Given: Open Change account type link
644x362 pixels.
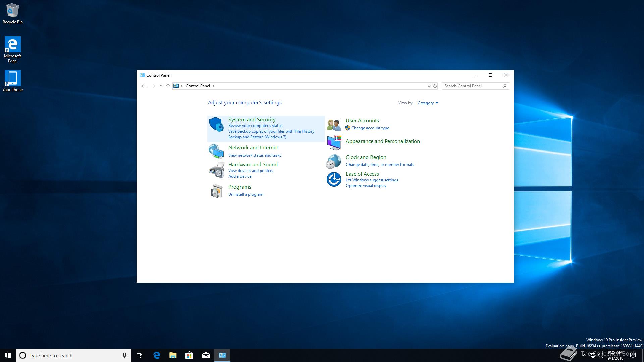Looking at the screenshot, I should click(x=370, y=128).
